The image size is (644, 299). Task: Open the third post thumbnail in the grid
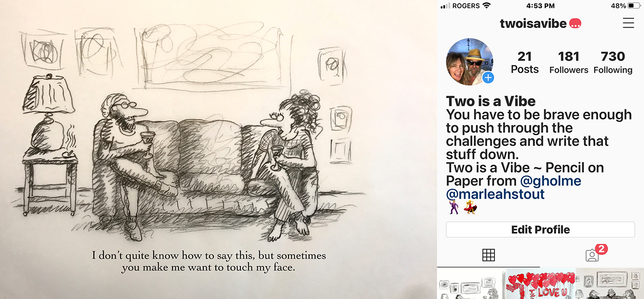610,284
